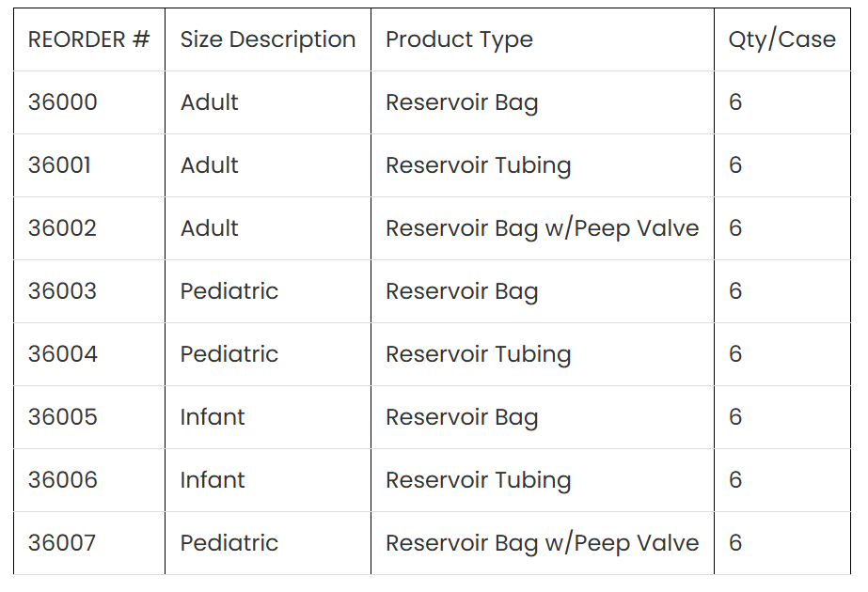Select the Product Type column header

[x=459, y=39]
